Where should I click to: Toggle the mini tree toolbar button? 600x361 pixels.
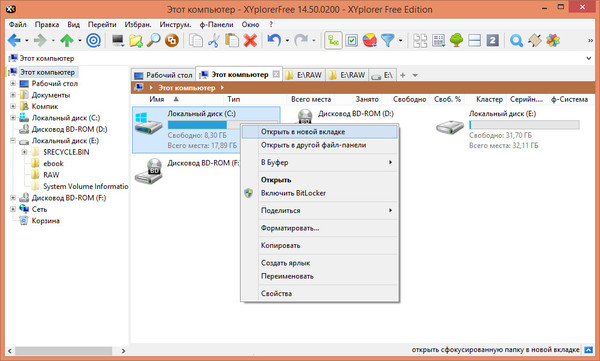click(333, 40)
